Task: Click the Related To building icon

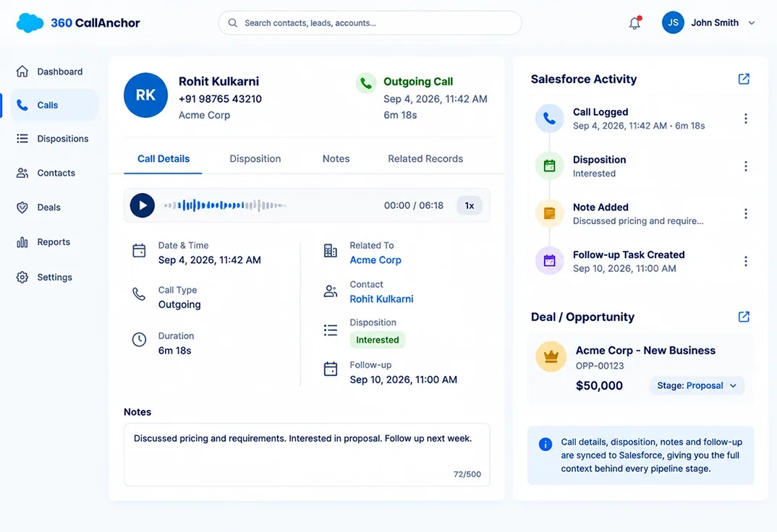Action: [331, 250]
